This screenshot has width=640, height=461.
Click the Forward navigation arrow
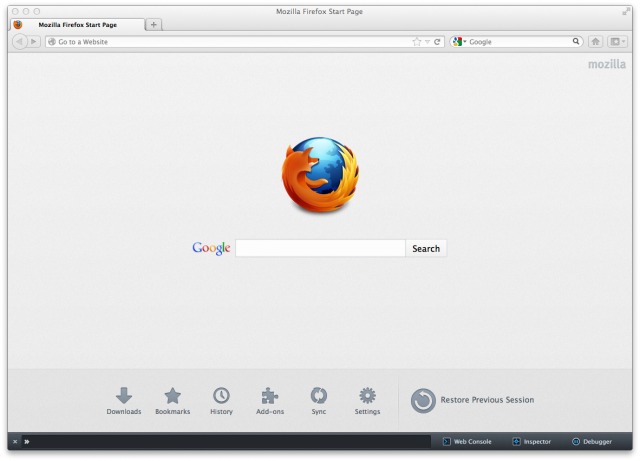pos(34,42)
